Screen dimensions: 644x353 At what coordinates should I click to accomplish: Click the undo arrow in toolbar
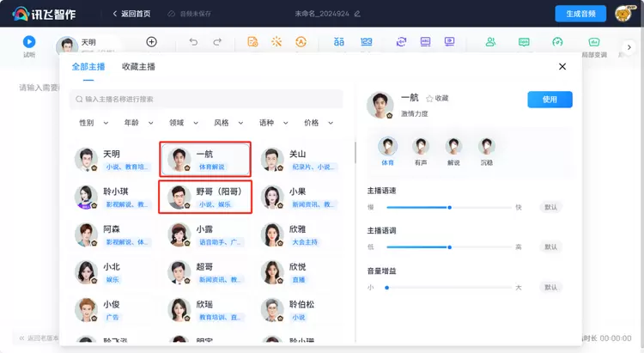pos(193,41)
